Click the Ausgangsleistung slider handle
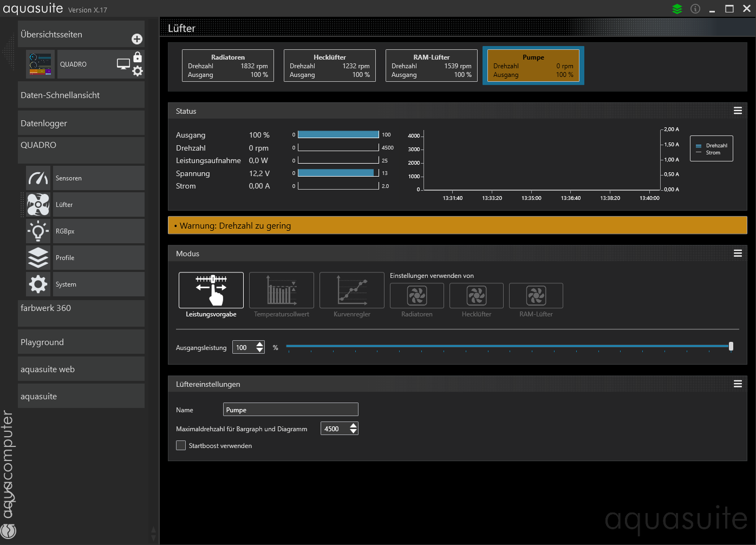The height and width of the screenshot is (545, 756). tap(731, 346)
